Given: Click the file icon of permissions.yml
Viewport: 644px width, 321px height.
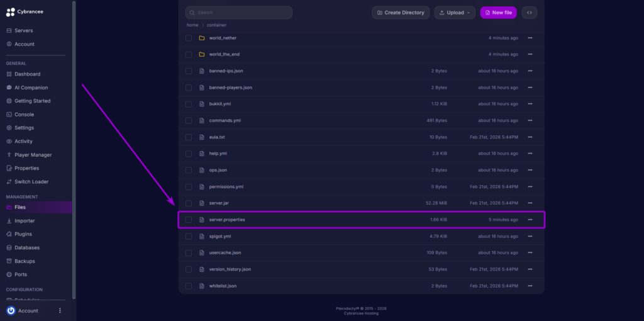Looking at the screenshot, I should pos(202,186).
